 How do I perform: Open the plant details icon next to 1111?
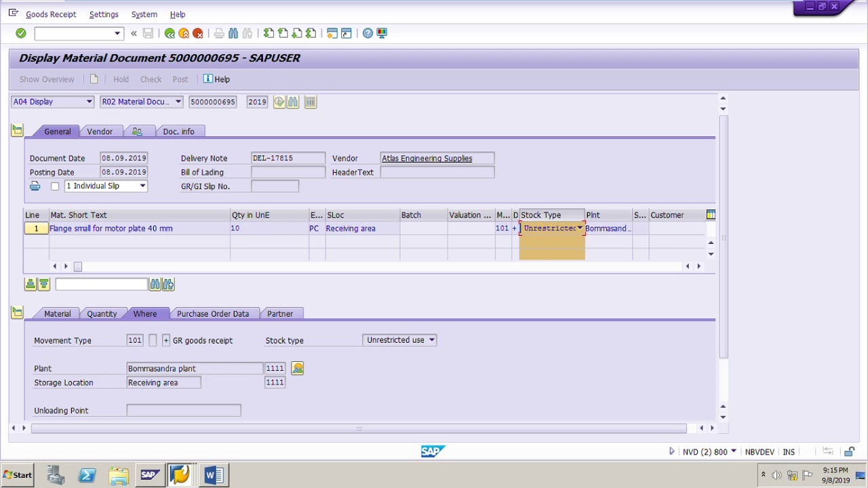click(x=297, y=368)
